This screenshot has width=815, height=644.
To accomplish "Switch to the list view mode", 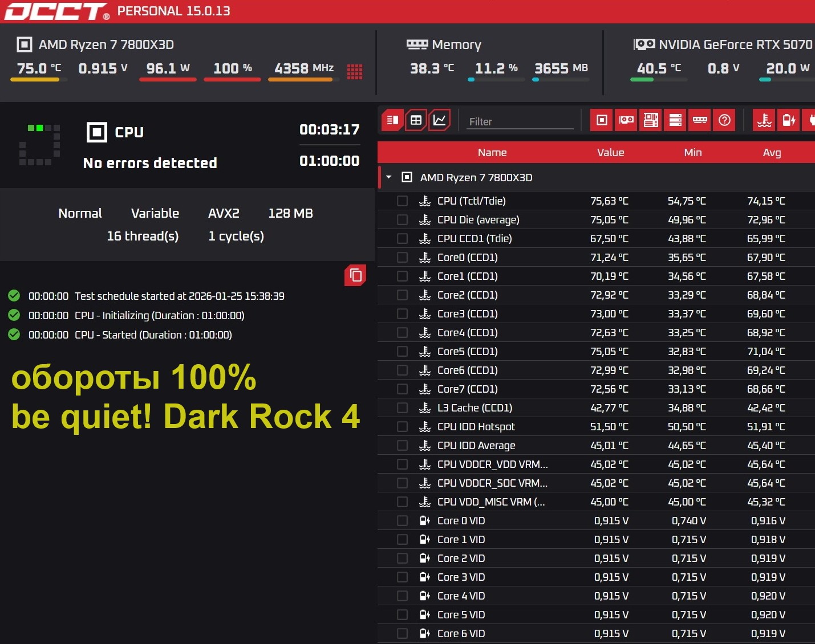I will (392, 120).
